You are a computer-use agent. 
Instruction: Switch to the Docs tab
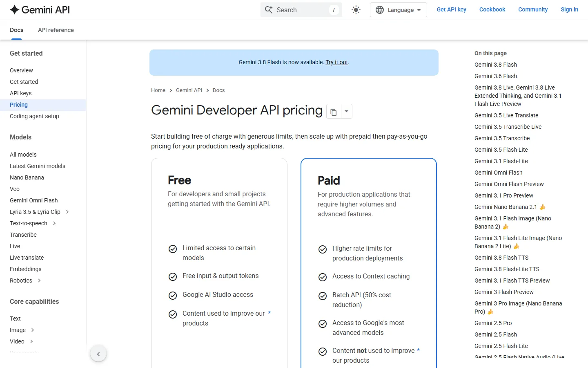[16, 30]
